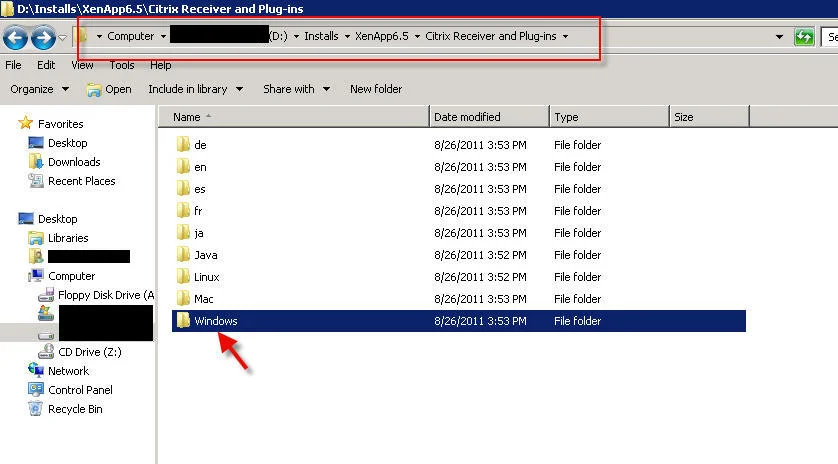Image resolution: width=838 pixels, height=464 pixels.
Task: Click the New folder button
Action: tap(376, 89)
